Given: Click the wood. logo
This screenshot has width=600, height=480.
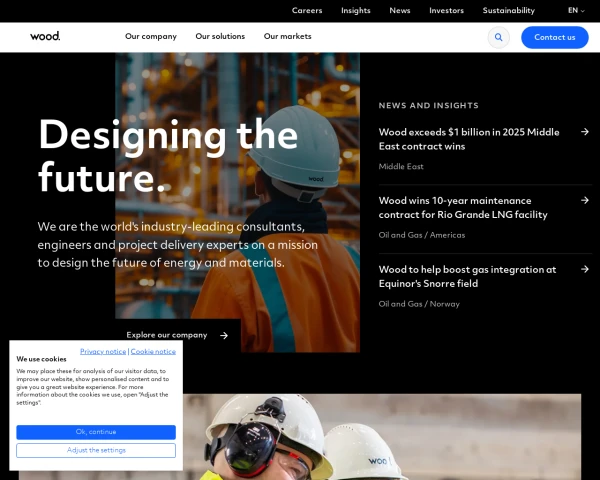Looking at the screenshot, I should [x=45, y=36].
